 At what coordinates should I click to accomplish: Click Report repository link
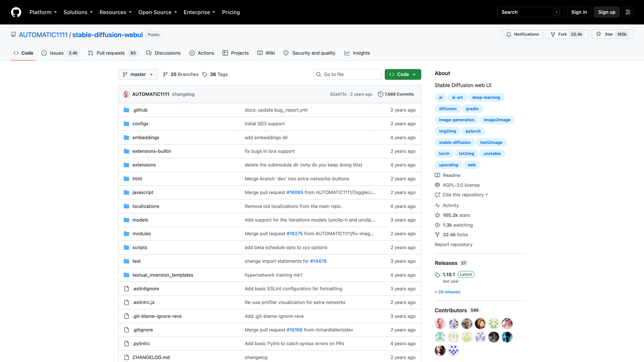point(453,244)
